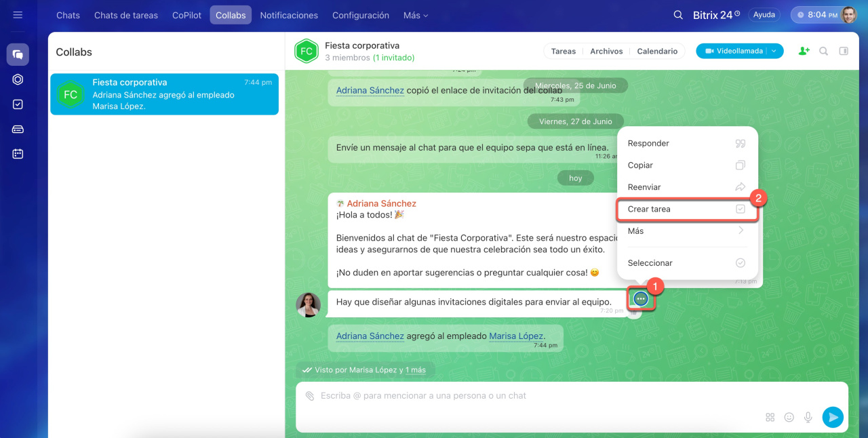868x438 pixels.
Task: Toggle the chat sidebar panel icon
Action: [844, 51]
